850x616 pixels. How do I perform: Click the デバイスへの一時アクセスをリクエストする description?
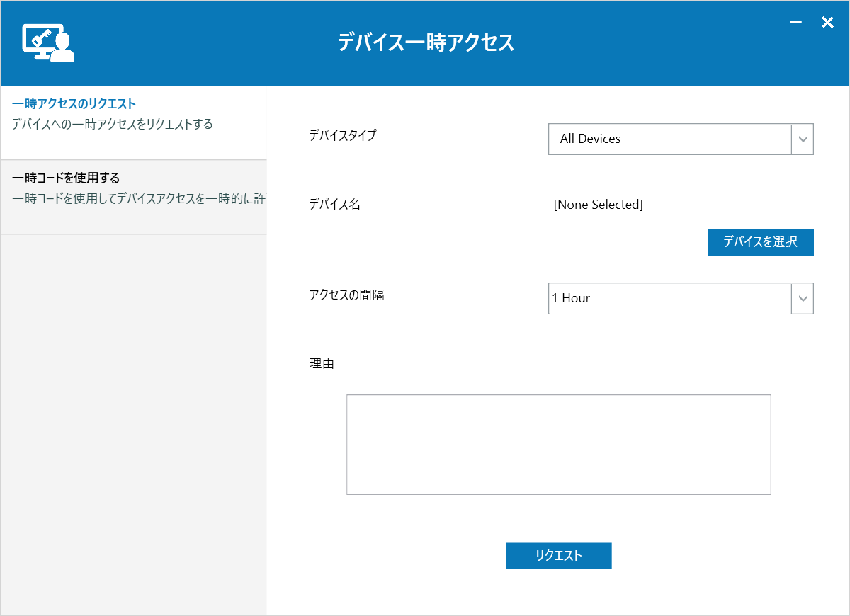coord(113,125)
